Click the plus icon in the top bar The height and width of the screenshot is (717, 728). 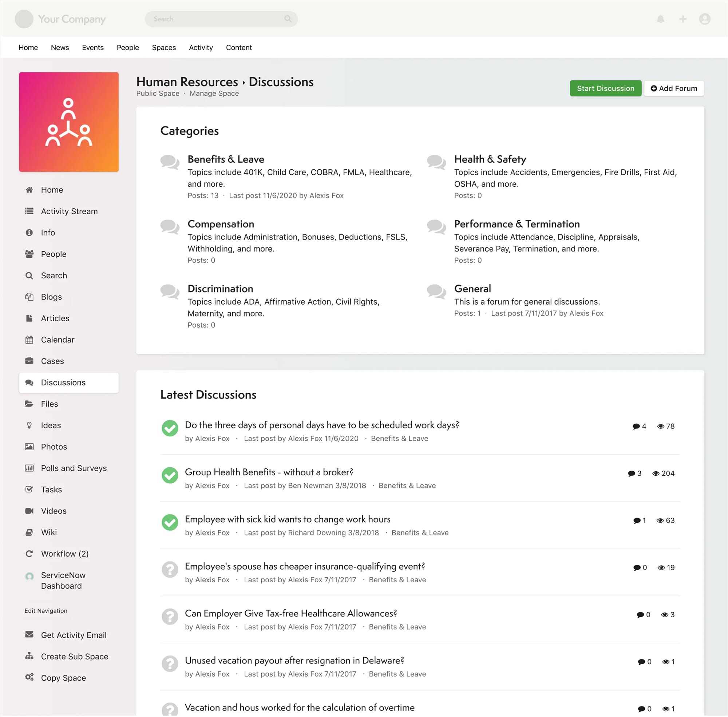pos(682,19)
